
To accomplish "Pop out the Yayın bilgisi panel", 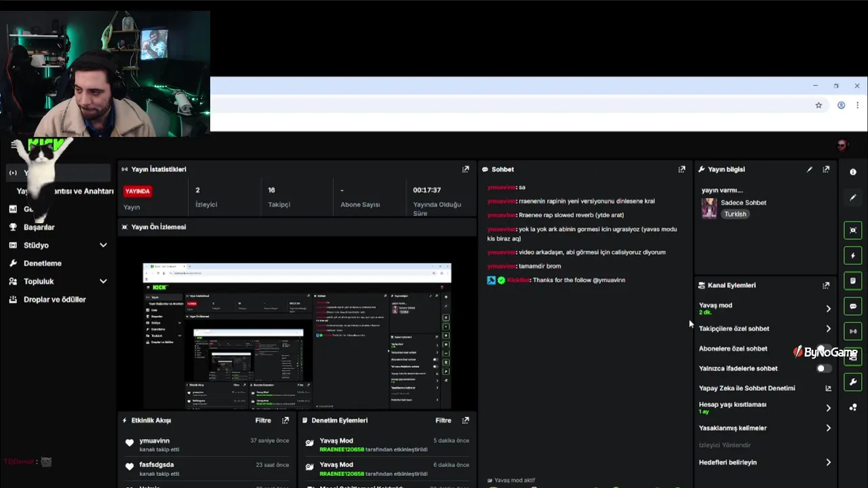I will tap(825, 169).
